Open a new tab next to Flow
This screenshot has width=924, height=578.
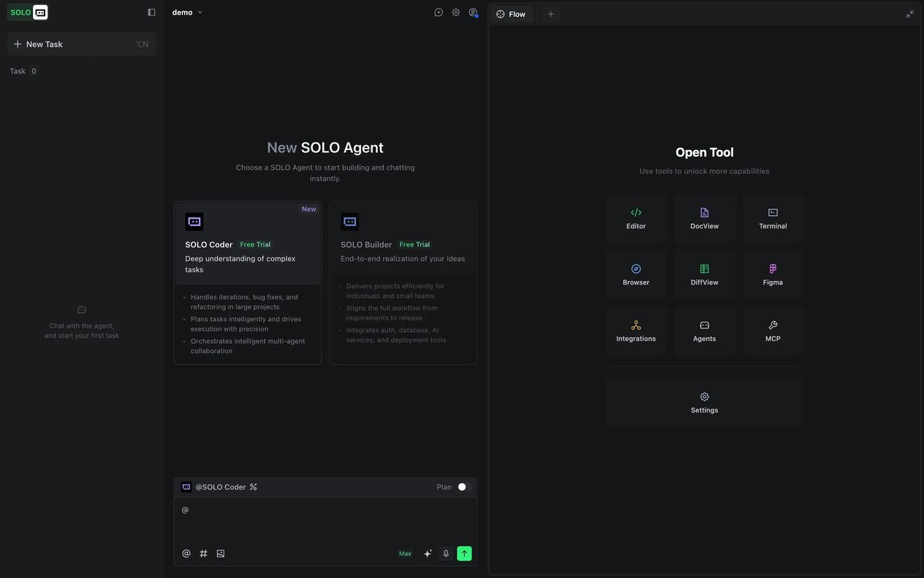point(550,13)
